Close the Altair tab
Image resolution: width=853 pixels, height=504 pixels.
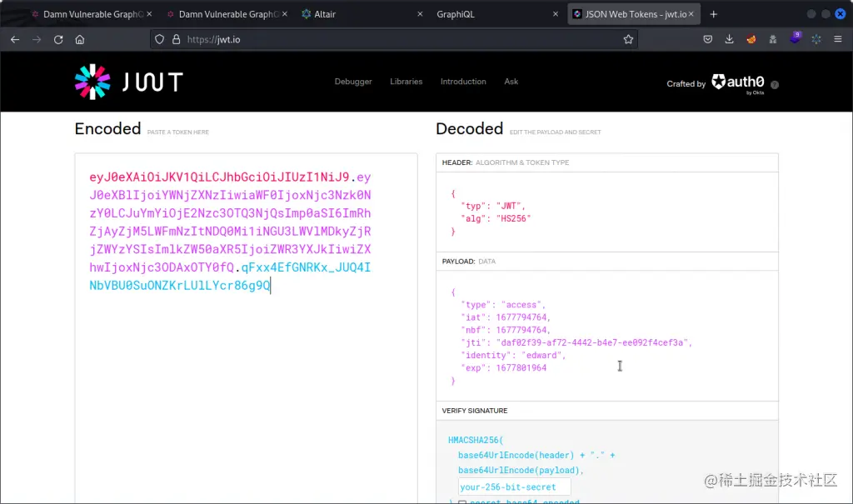pos(420,14)
